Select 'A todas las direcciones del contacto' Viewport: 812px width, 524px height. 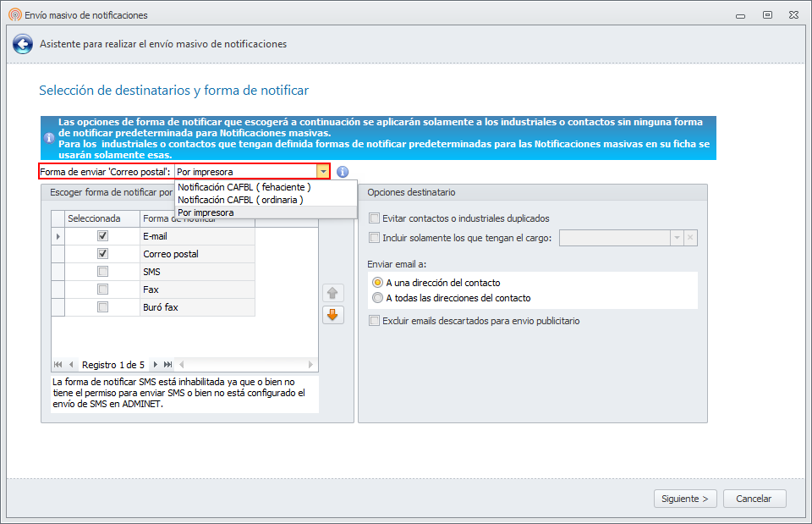click(x=377, y=298)
